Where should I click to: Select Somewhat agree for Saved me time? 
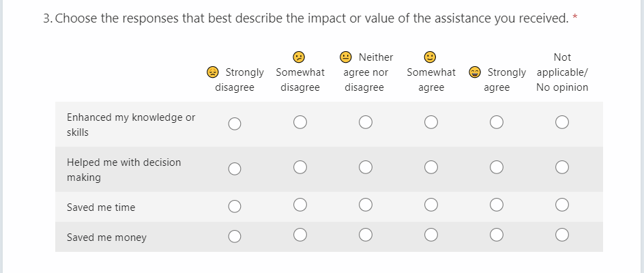pos(431,205)
